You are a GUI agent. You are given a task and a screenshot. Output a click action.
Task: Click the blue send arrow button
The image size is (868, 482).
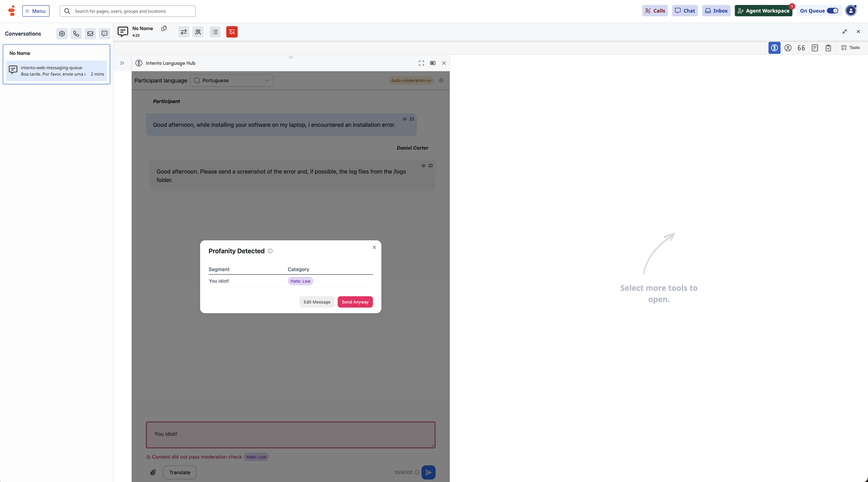[x=429, y=472]
